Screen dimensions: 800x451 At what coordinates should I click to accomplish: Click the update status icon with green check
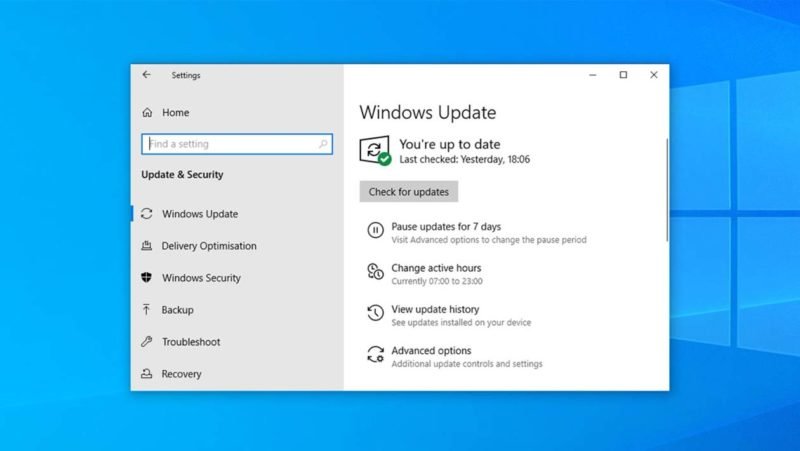(375, 151)
